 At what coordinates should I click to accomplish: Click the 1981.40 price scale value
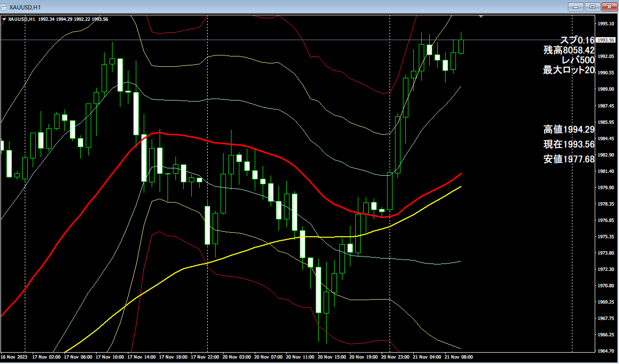[x=606, y=171]
